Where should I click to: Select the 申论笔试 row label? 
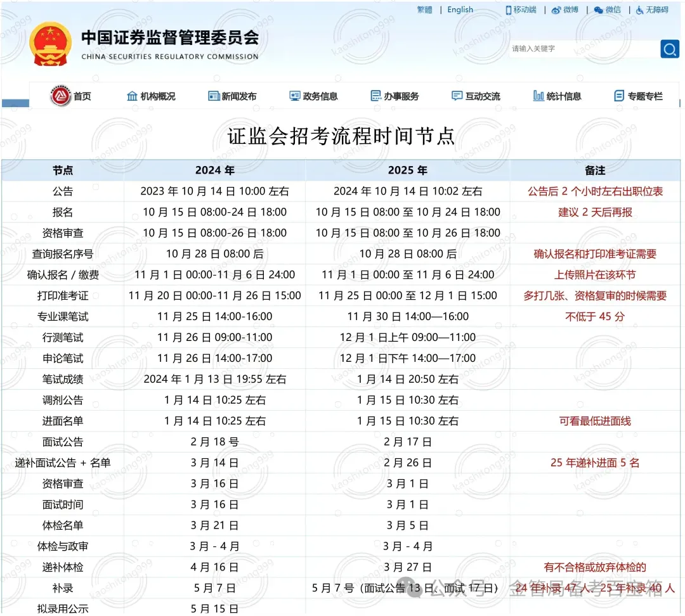click(x=63, y=359)
